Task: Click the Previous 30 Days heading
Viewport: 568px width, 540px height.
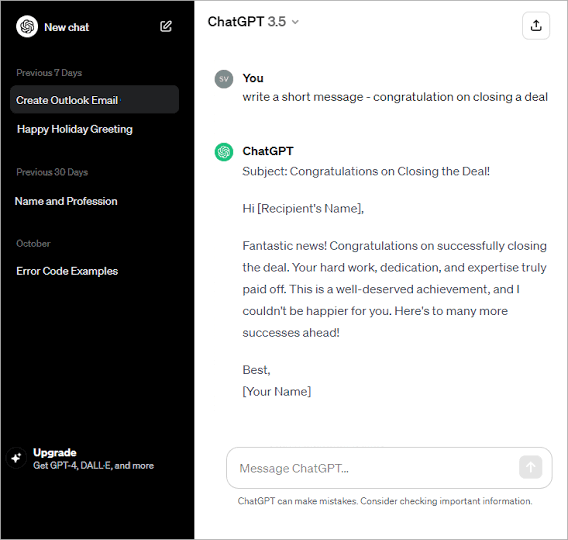Action: coord(52,172)
